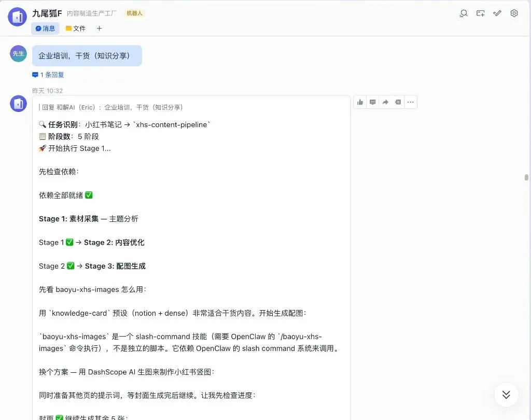
Task: Jump to latest with double-chevron button
Action: [x=506, y=395]
